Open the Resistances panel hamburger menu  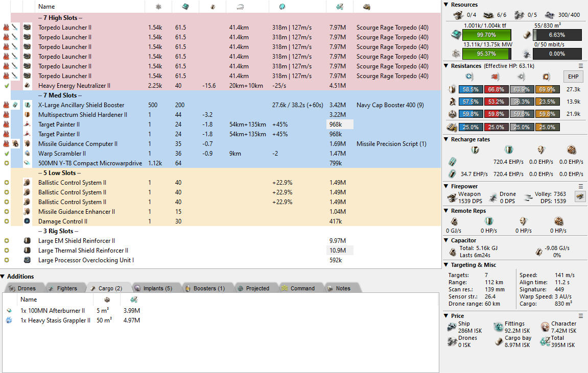580,66
